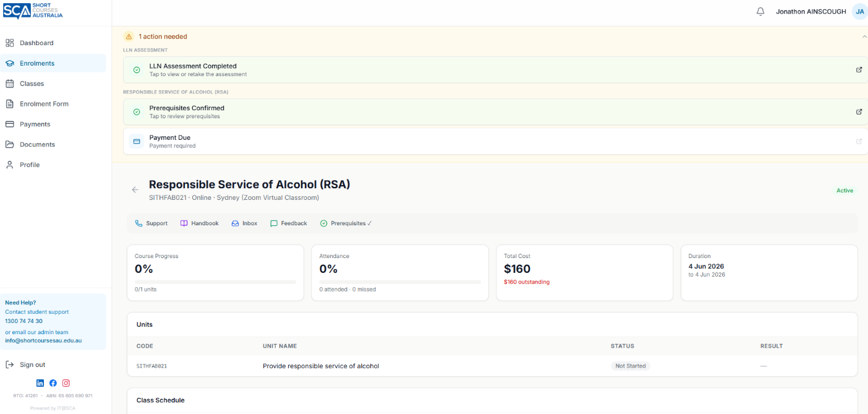Open Payment Due external link icon
Viewport: 868px width, 414px height.
(859, 142)
